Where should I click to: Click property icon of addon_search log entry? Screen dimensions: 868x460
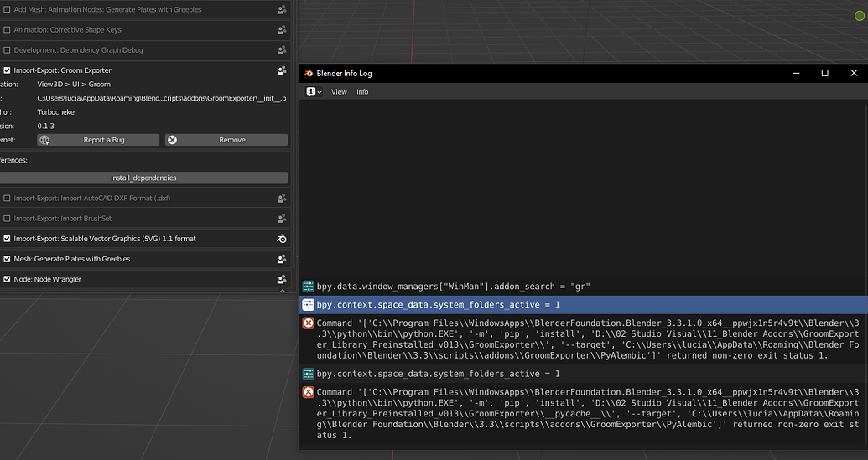click(309, 287)
